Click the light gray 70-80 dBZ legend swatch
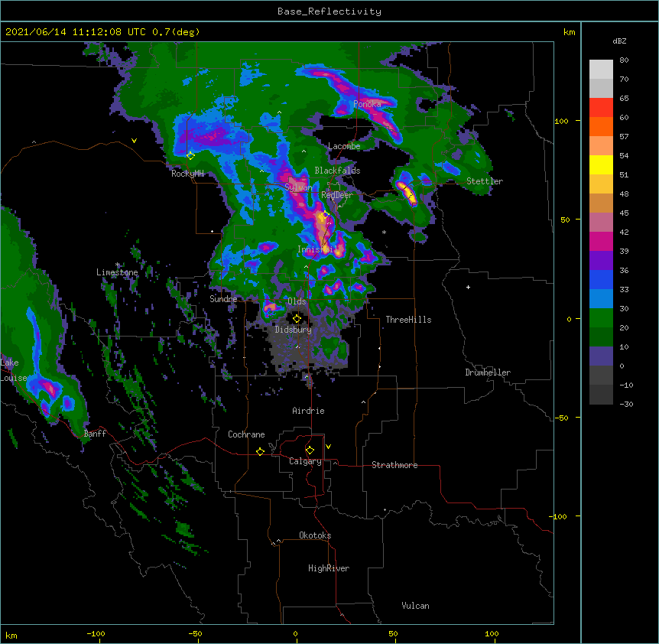Image resolution: width=659 pixels, height=644 pixels. click(601, 70)
